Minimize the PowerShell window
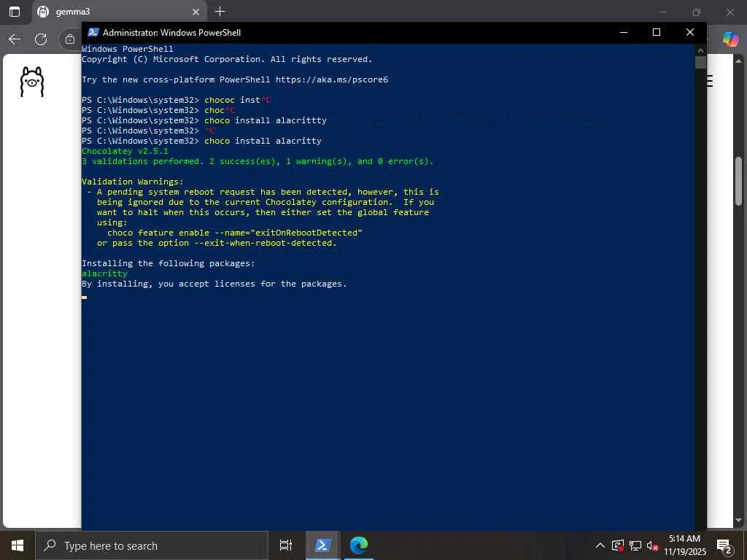Screen dimensions: 747x560 [x=624, y=32]
